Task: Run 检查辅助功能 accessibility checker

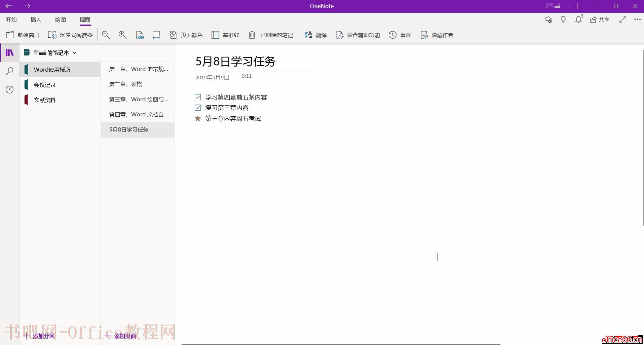Action: 358,35
